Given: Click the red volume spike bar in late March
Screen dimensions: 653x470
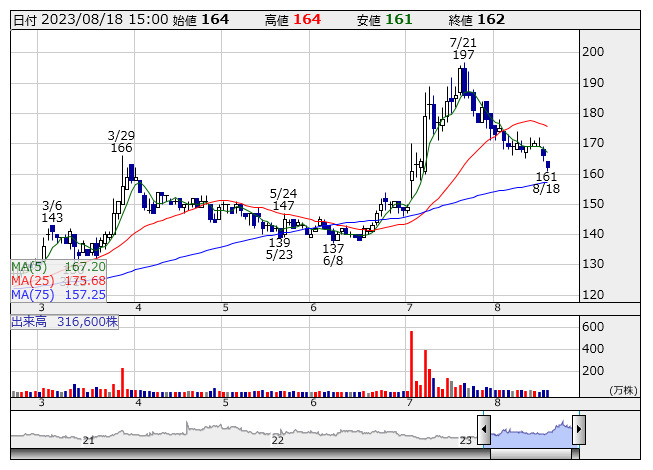Looking at the screenshot, I should (x=122, y=382).
